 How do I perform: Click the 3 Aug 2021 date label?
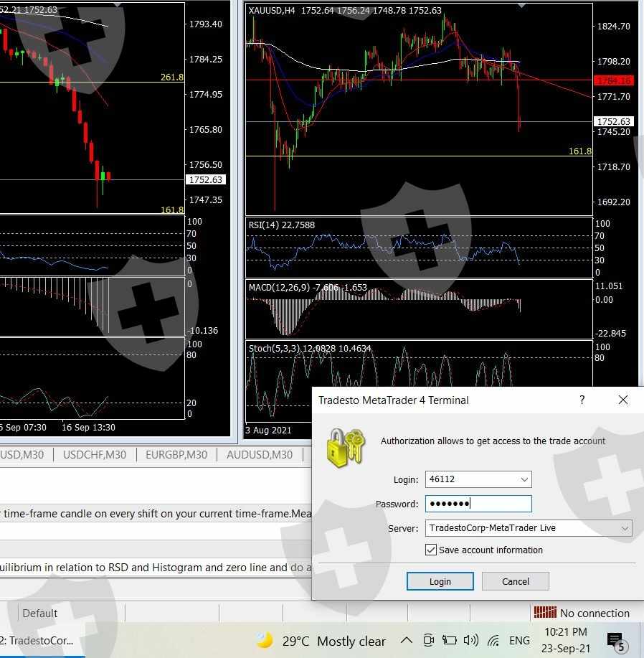(268, 430)
